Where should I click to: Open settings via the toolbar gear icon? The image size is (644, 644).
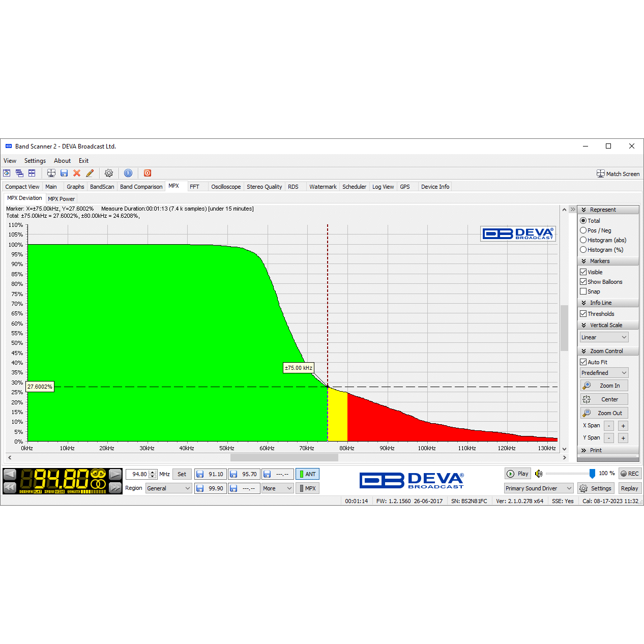[109, 173]
